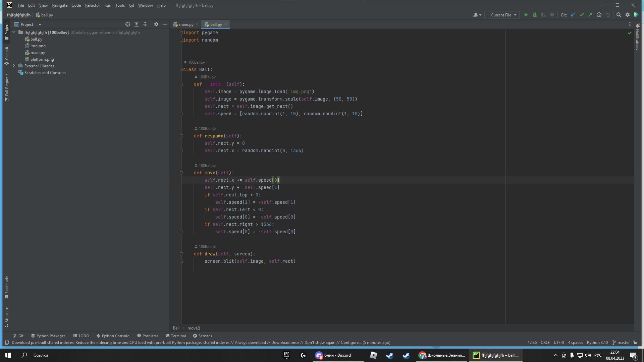
Task: Select img.png in project tree
Action: 38,46
